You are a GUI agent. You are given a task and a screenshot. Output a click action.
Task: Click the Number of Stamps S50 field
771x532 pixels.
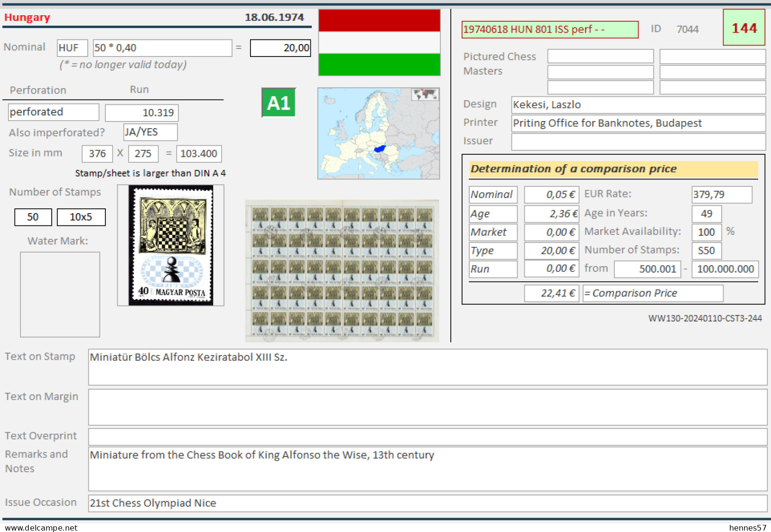click(x=706, y=251)
